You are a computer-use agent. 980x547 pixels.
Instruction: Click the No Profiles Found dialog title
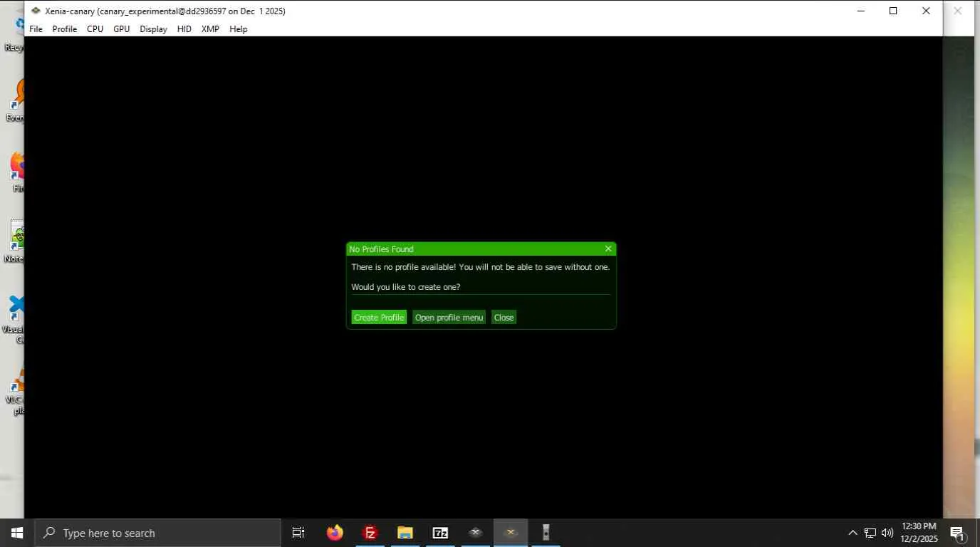pyautogui.click(x=381, y=249)
